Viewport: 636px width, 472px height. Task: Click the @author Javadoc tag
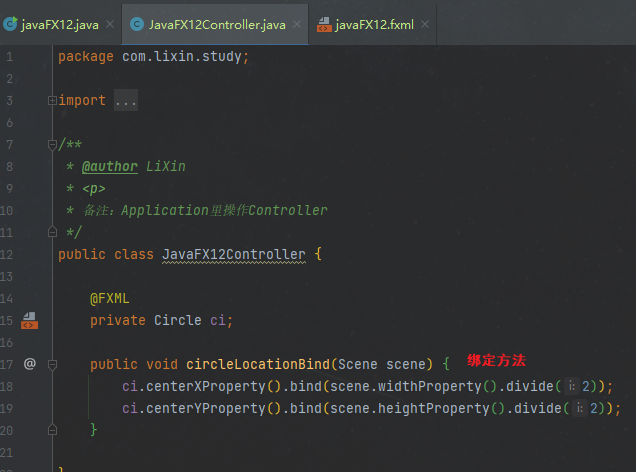coord(110,166)
